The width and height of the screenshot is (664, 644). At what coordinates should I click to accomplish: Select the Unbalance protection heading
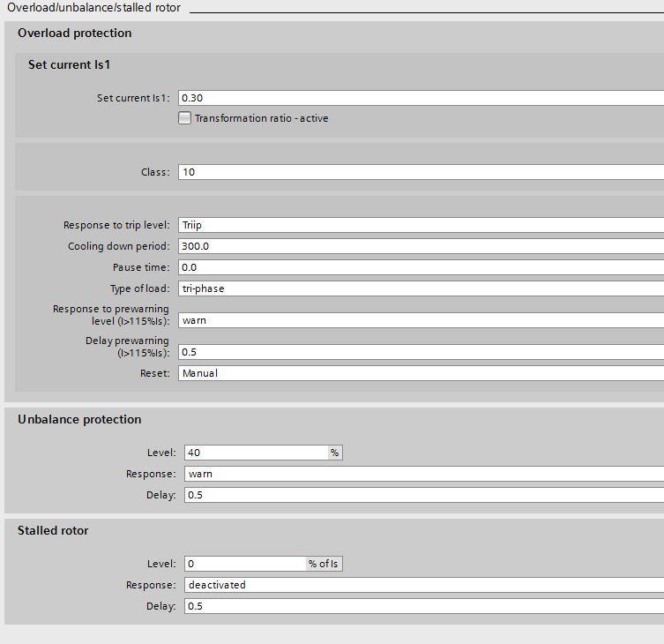click(79, 419)
